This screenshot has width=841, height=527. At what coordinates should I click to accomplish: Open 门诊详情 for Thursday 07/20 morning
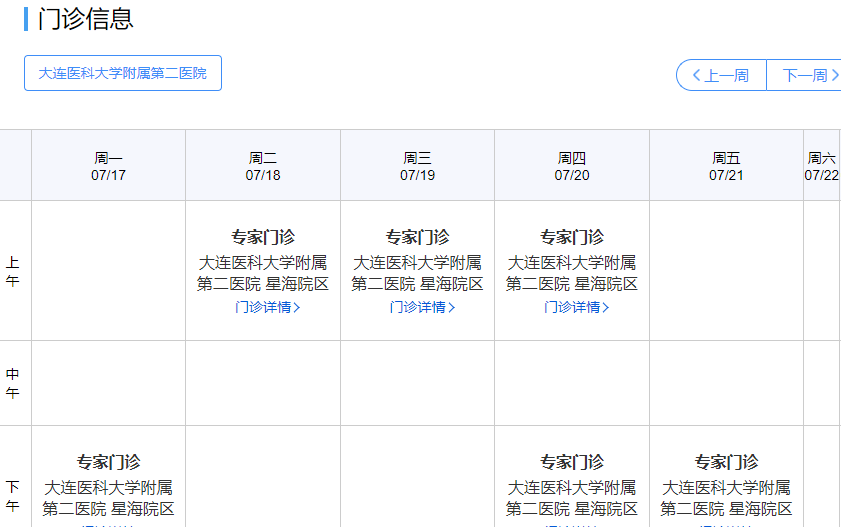pos(572,308)
